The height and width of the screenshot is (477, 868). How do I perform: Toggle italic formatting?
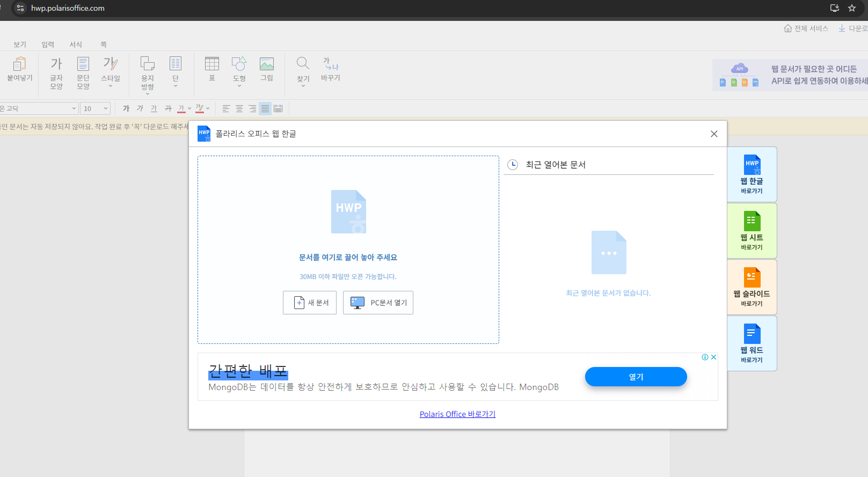pos(140,108)
